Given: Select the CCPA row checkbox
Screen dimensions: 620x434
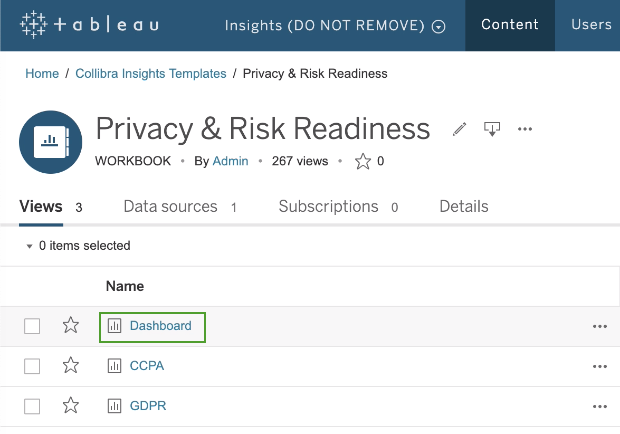Looking at the screenshot, I should click(x=32, y=366).
